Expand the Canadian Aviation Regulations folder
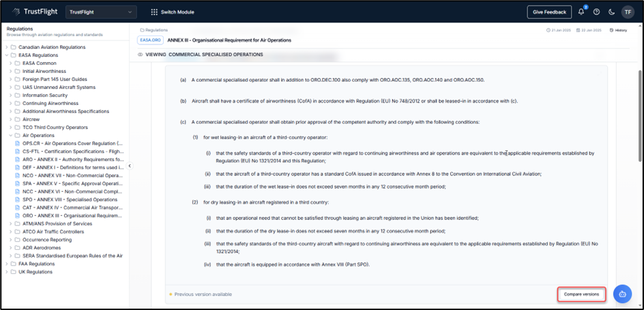The height and width of the screenshot is (310, 644). click(x=7, y=47)
